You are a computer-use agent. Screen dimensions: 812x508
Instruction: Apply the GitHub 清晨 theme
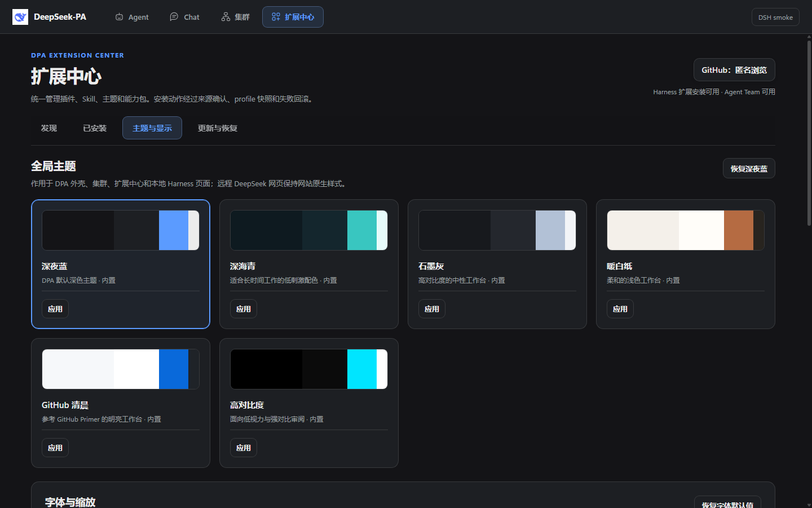click(x=55, y=448)
